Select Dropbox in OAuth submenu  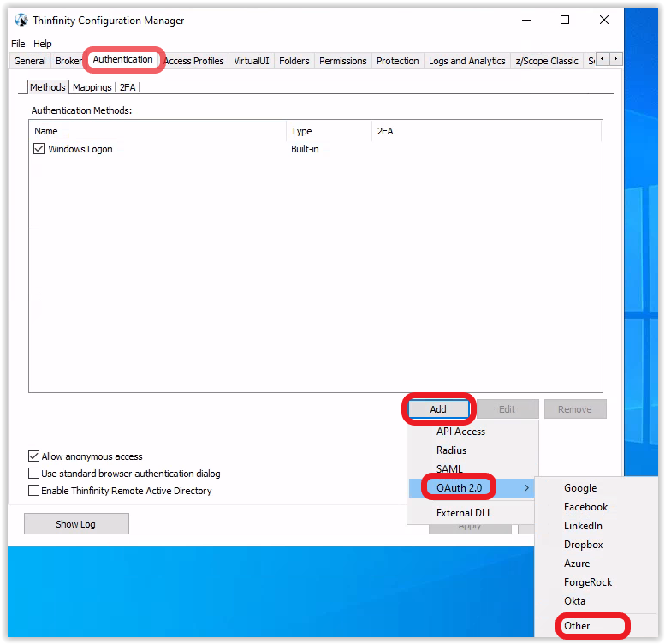click(x=597, y=545)
